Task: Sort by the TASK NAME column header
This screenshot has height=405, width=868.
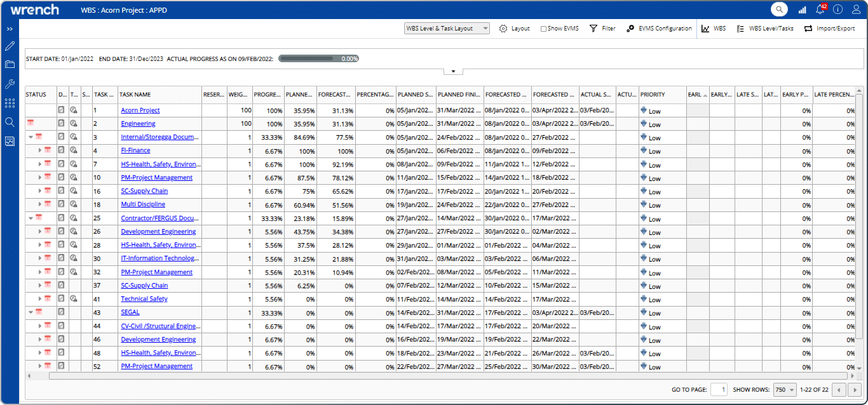Action: [x=159, y=95]
